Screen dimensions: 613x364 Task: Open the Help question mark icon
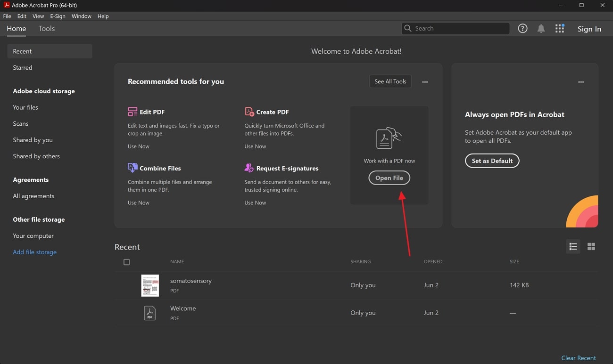tap(522, 29)
